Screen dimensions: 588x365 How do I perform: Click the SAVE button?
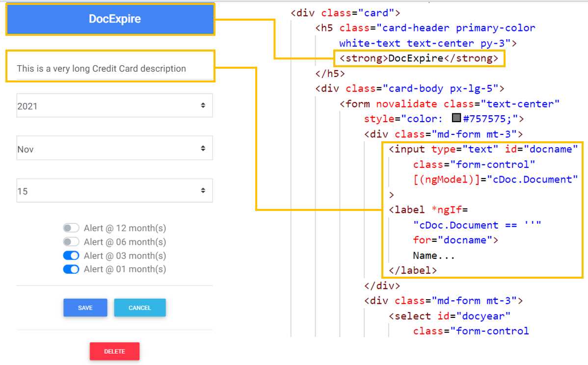point(85,308)
